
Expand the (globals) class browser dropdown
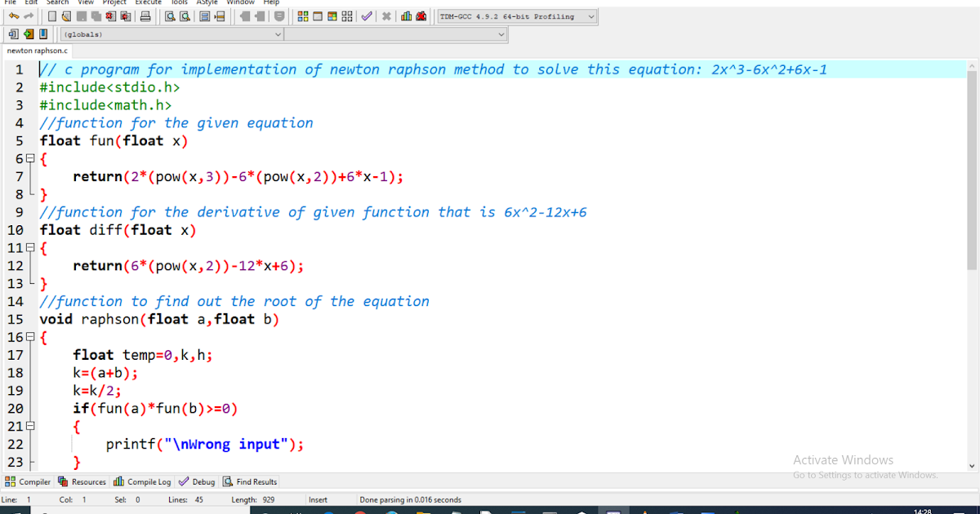point(278,34)
